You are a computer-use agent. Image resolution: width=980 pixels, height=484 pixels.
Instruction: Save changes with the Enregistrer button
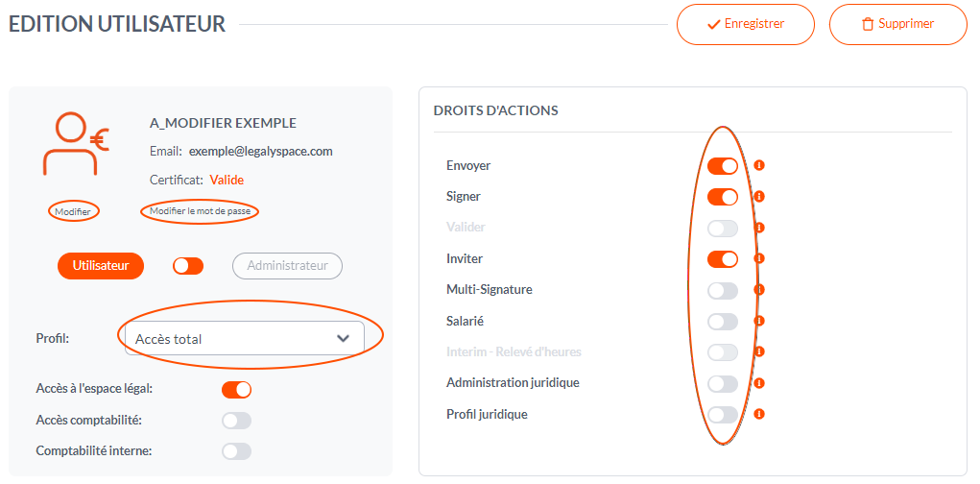[x=746, y=24]
